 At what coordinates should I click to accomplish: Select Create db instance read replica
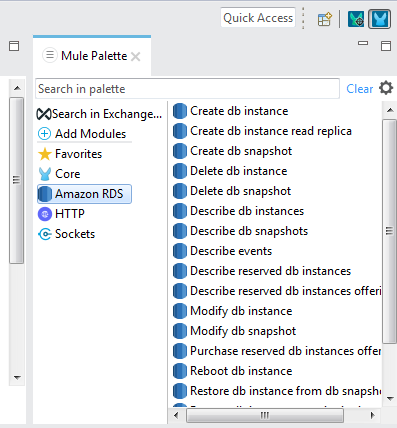point(262,131)
